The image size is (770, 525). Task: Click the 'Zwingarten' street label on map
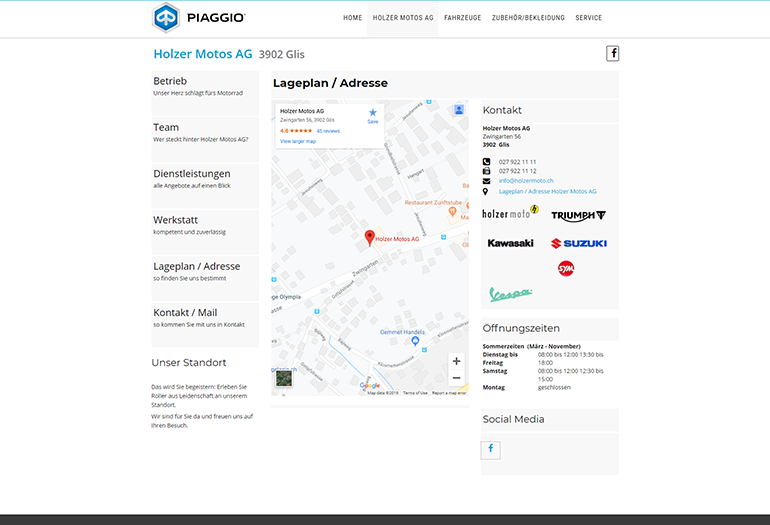[365, 269]
